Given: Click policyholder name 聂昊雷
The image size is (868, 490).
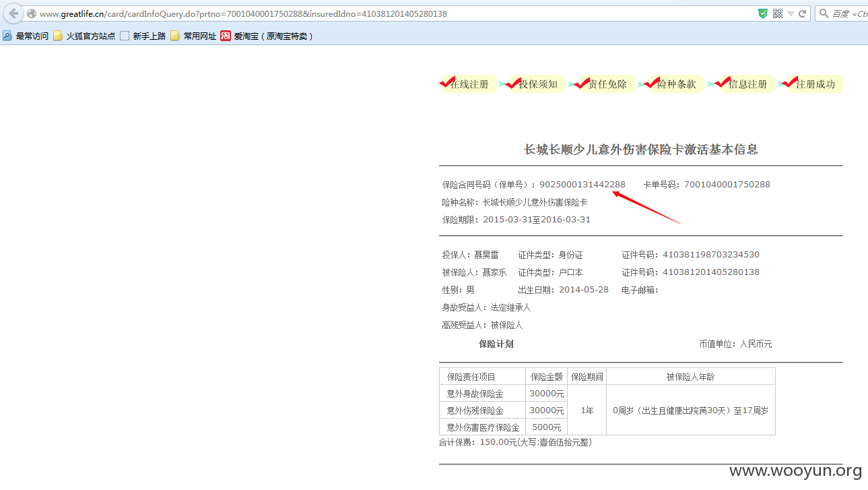Looking at the screenshot, I should (x=486, y=255).
